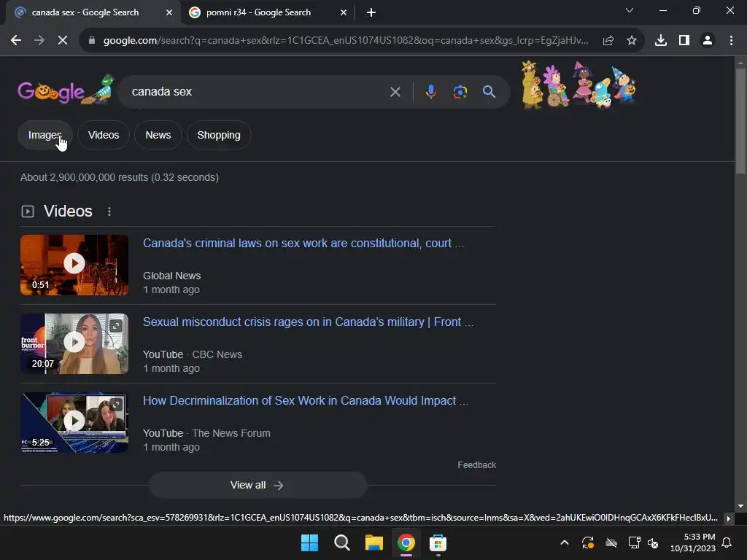This screenshot has height=560, width=747.
Task: Open the tab search chevron
Action: point(630,10)
